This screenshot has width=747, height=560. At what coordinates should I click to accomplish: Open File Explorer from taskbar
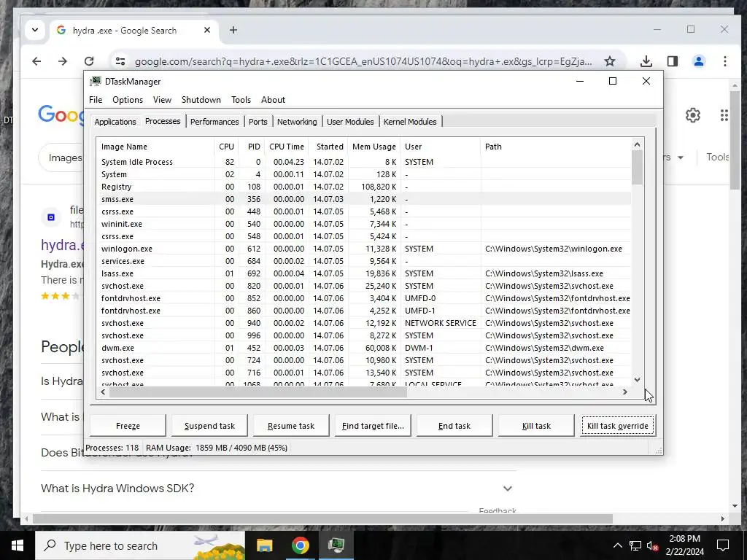pos(264,545)
